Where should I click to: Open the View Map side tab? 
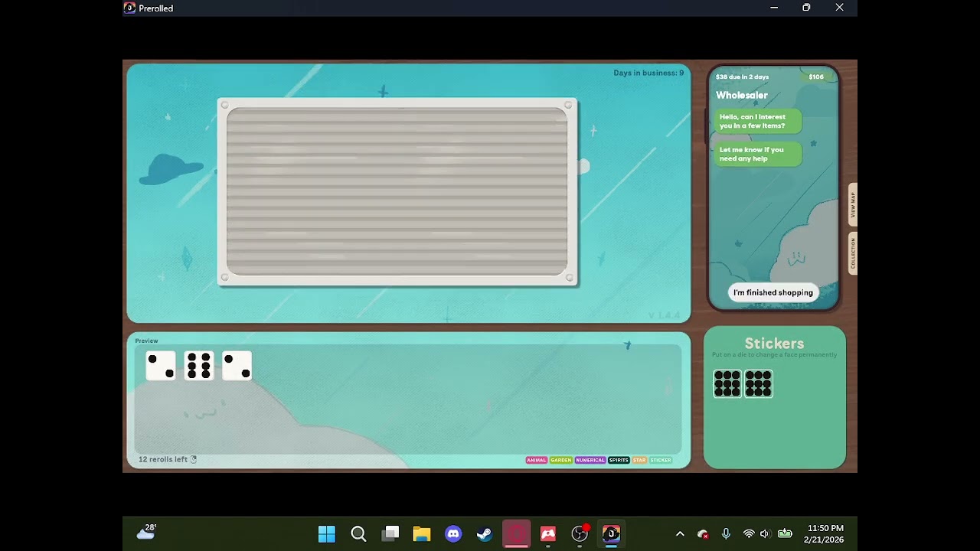pyautogui.click(x=853, y=204)
